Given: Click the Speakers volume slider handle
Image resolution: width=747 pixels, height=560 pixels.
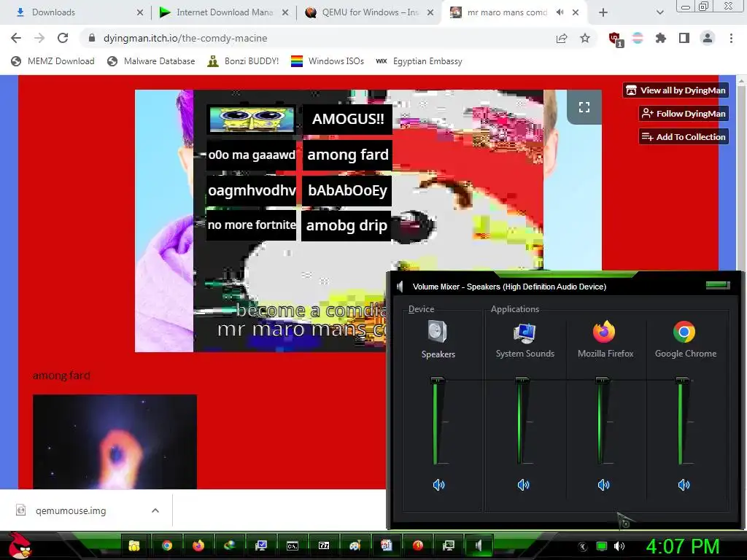Looking at the screenshot, I should [438, 380].
